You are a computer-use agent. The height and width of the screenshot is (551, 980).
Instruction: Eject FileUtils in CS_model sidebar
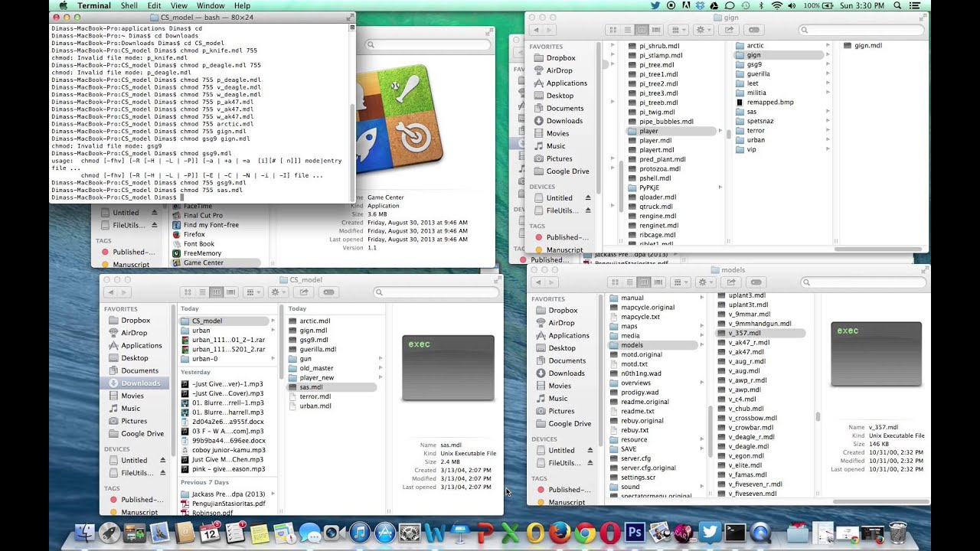tap(162, 473)
